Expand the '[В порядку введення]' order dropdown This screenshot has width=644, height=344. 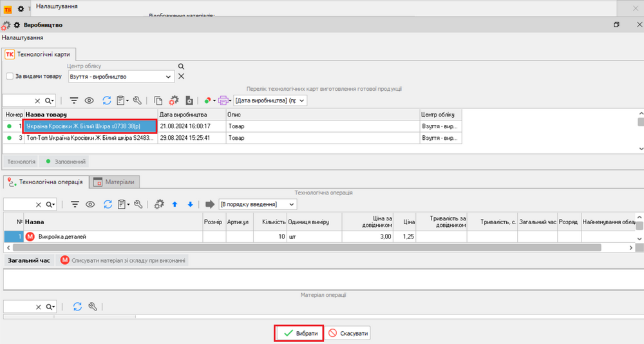pos(292,204)
